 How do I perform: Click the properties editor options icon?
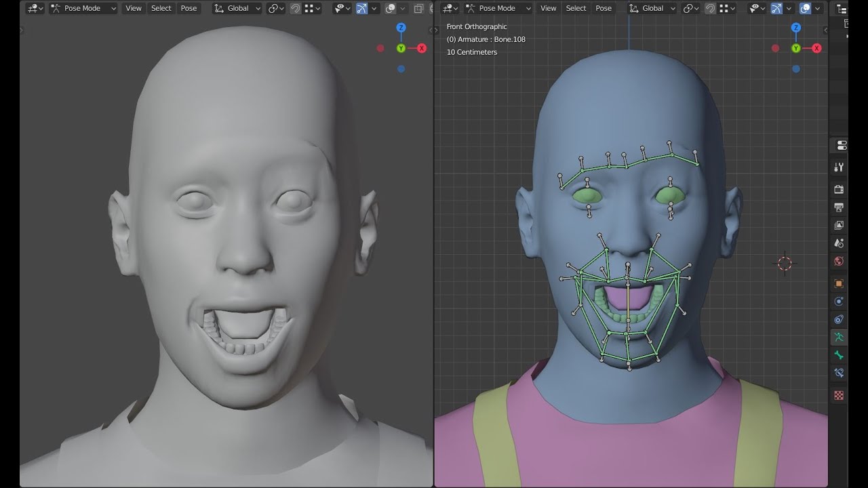pyautogui.click(x=842, y=146)
